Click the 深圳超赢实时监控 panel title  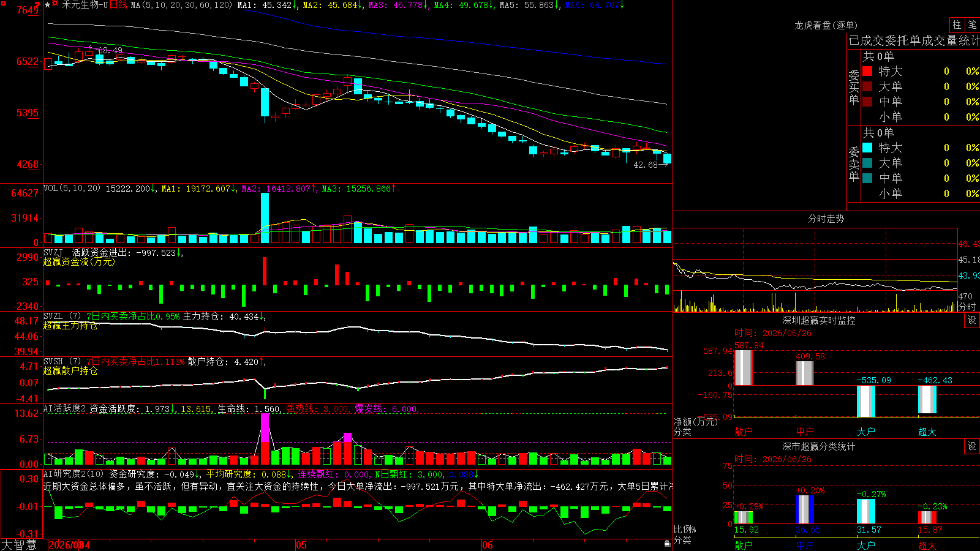pyautogui.click(x=819, y=320)
